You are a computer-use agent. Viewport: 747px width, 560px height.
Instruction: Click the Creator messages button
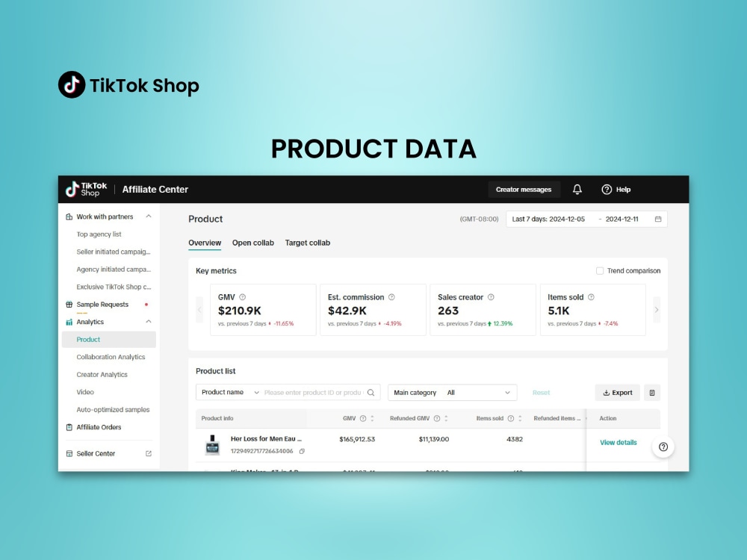tap(524, 190)
